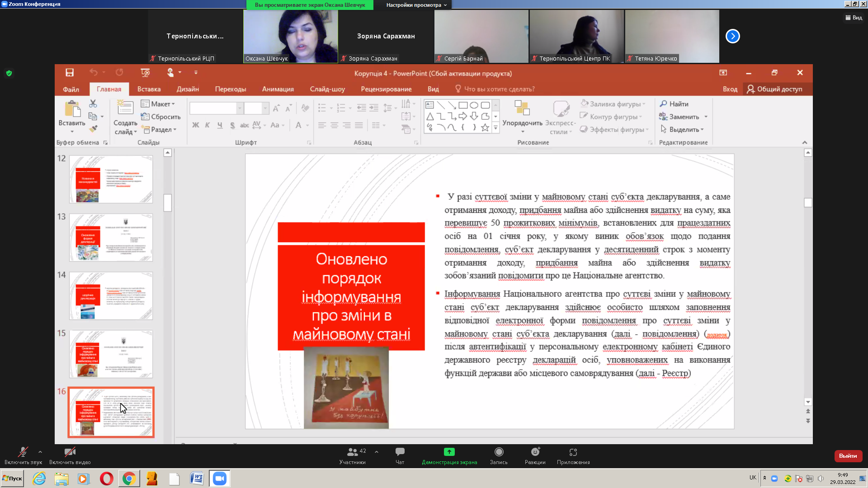Click the Format Painter brush icon
The image size is (868, 488).
click(93, 129)
